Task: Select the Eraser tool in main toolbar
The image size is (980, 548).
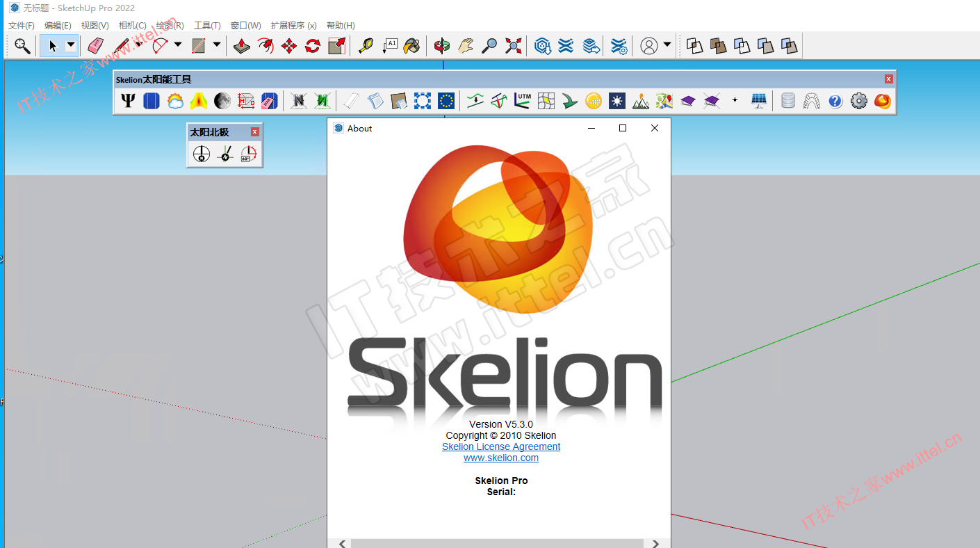Action: point(95,46)
